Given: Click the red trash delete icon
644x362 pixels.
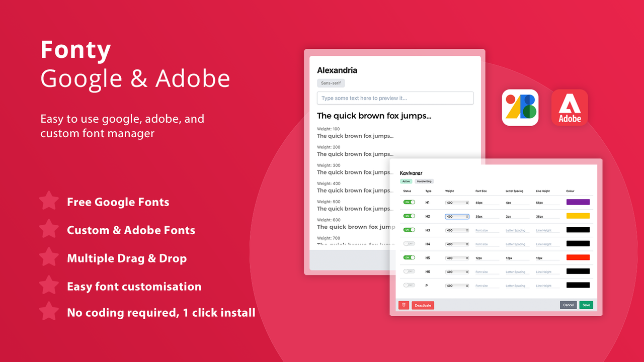Looking at the screenshot, I should pos(404,305).
